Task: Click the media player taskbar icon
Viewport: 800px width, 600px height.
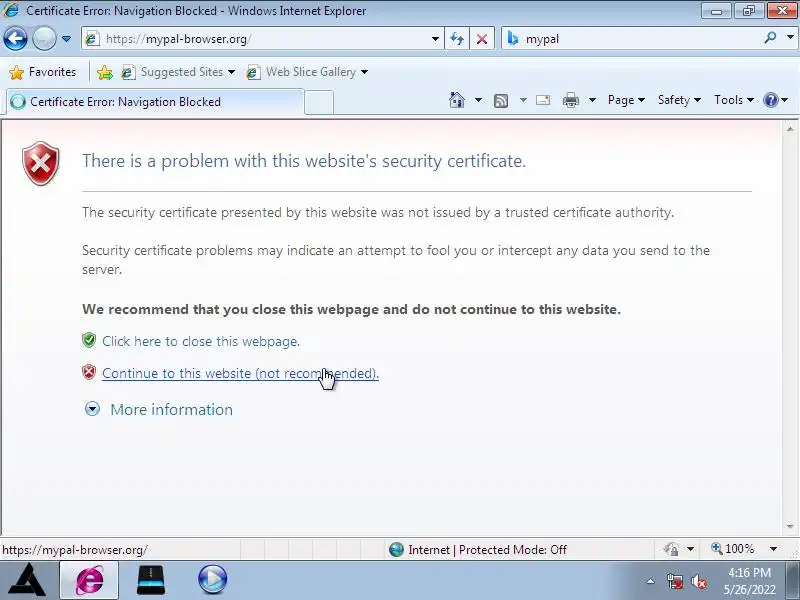Action: 212,579
